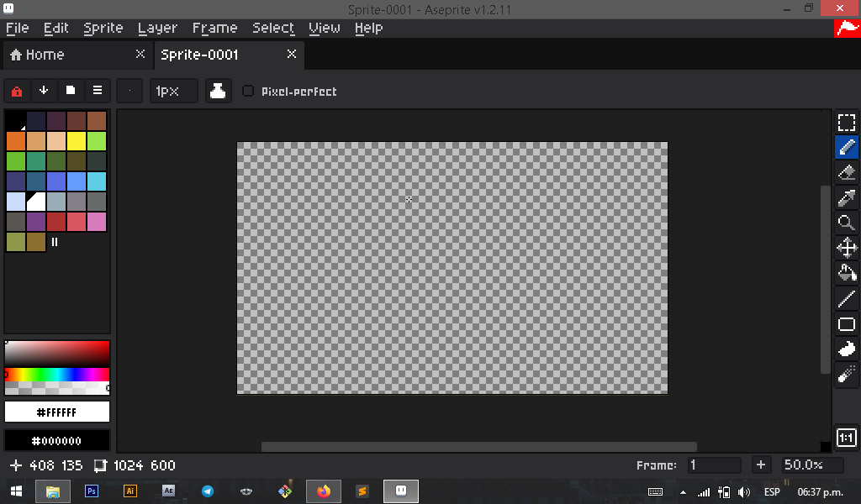
Task: Switch to the Home tab
Action: [x=38, y=55]
